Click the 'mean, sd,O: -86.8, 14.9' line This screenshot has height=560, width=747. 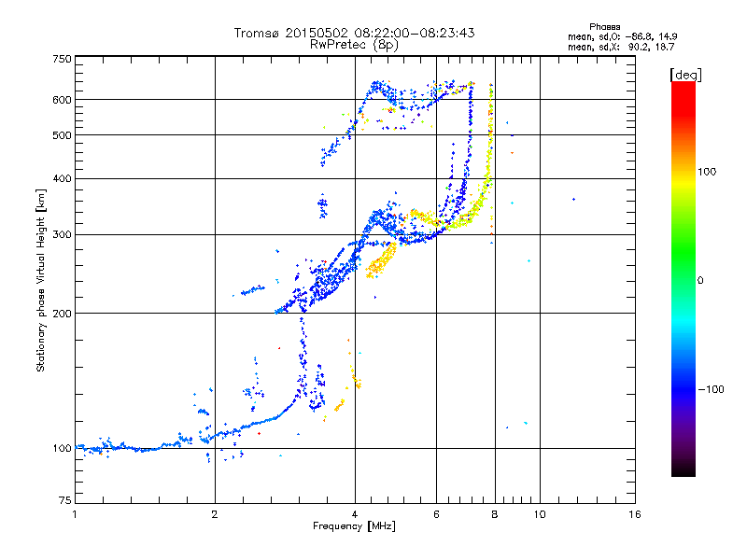tap(622, 36)
